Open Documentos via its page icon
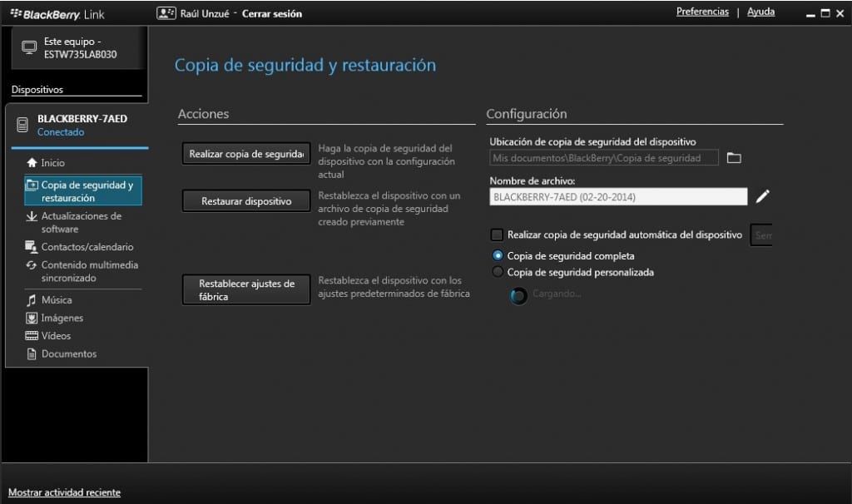 [32, 354]
